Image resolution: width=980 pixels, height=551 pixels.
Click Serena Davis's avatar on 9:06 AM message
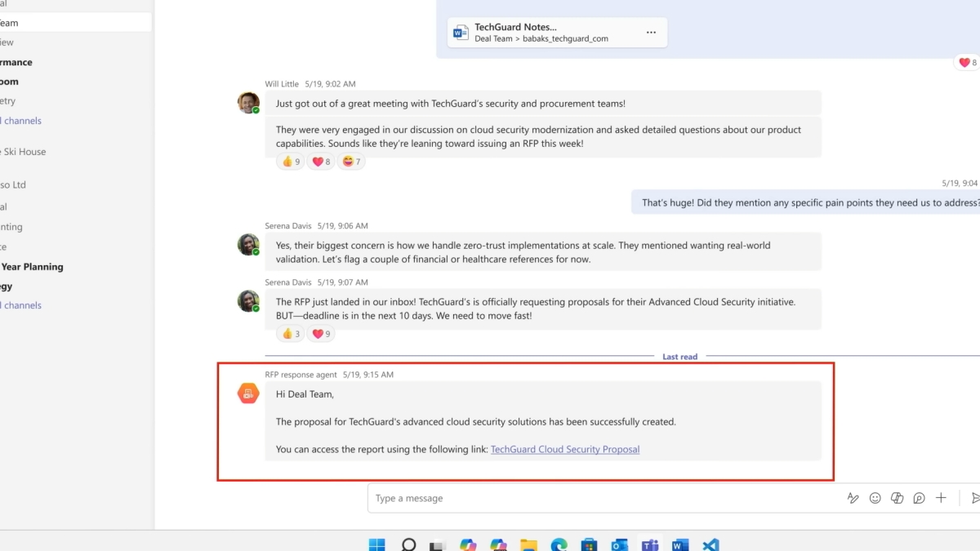[248, 245]
